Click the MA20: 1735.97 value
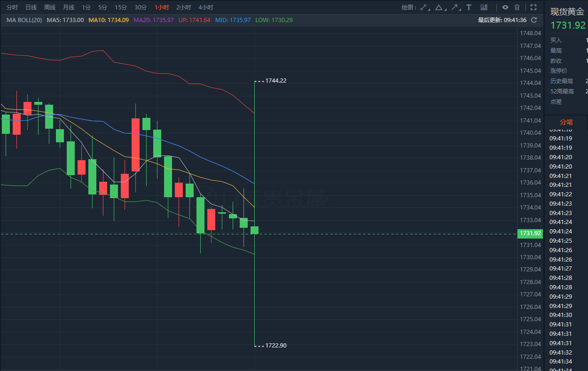 coord(153,20)
